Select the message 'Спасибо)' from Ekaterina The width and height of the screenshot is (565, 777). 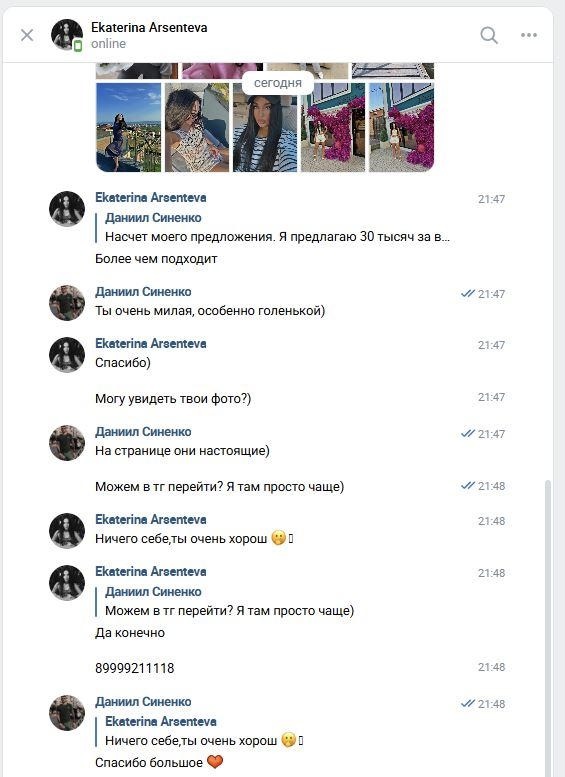[x=123, y=363]
